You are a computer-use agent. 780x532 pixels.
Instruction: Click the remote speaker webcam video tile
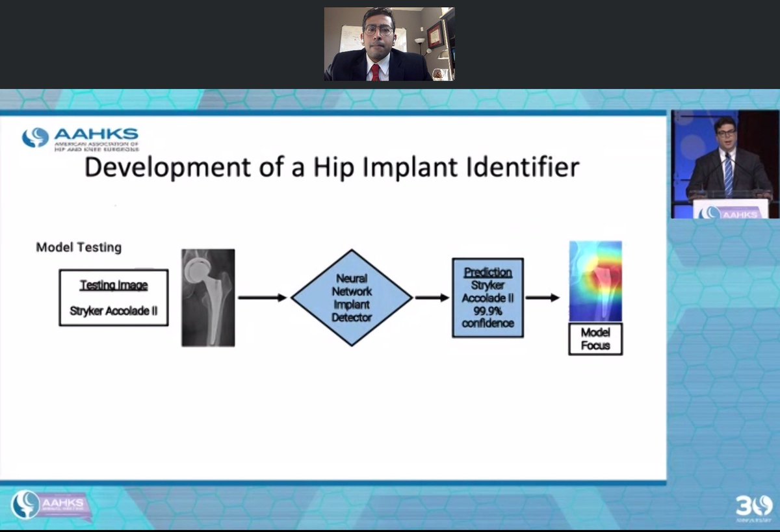click(389, 44)
